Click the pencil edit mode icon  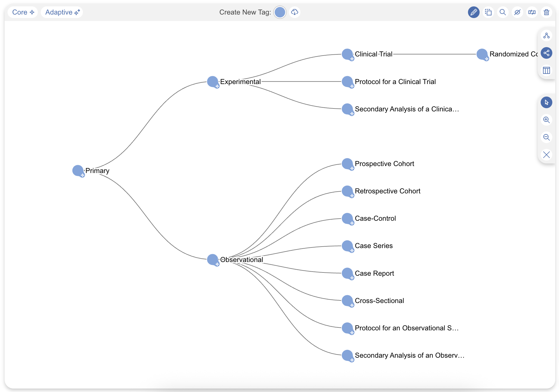(473, 12)
